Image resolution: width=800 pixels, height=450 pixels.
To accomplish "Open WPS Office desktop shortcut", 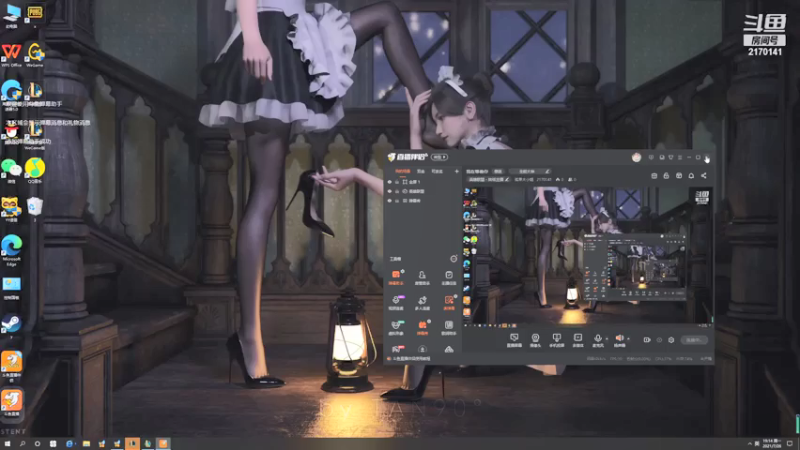I will (11, 55).
